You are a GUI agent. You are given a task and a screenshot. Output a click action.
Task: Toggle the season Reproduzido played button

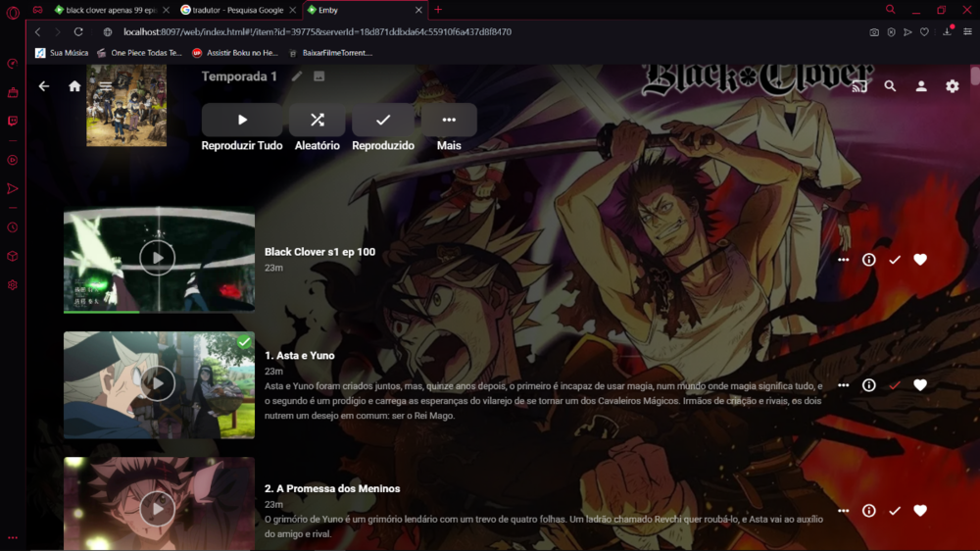coord(383,120)
